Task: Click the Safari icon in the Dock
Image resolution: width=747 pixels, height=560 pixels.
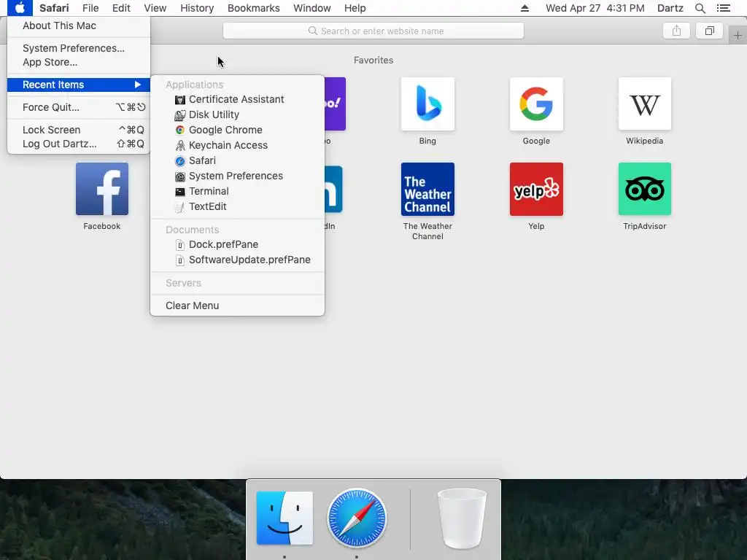Action: pyautogui.click(x=357, y=518)
